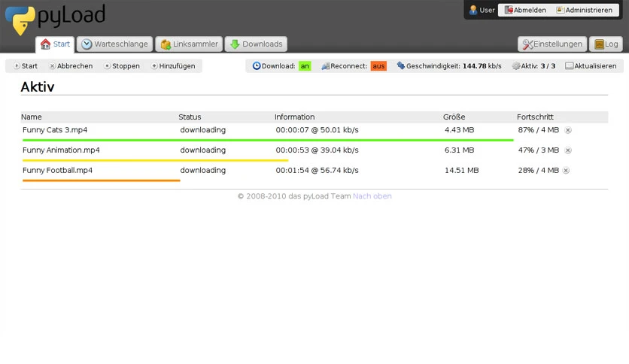
Task: Switch to the Warteschlange tab
Action: click(x=114, y=44)
